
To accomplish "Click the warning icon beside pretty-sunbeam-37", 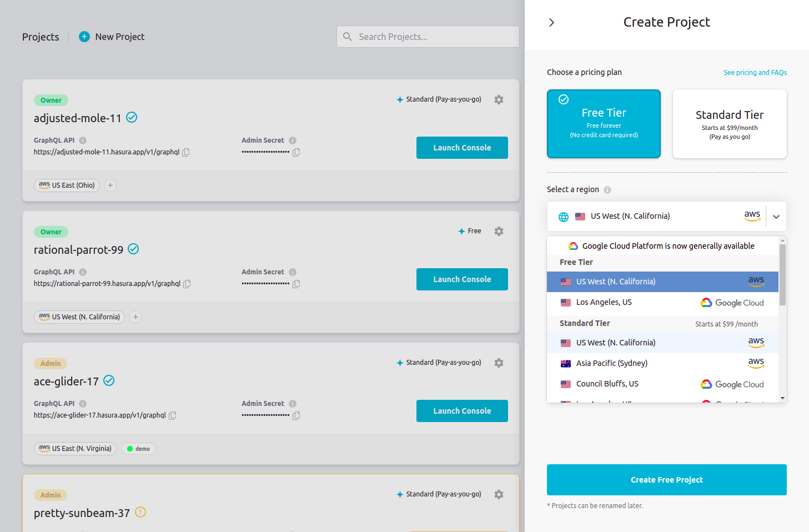I will click(x=140, y=512).
